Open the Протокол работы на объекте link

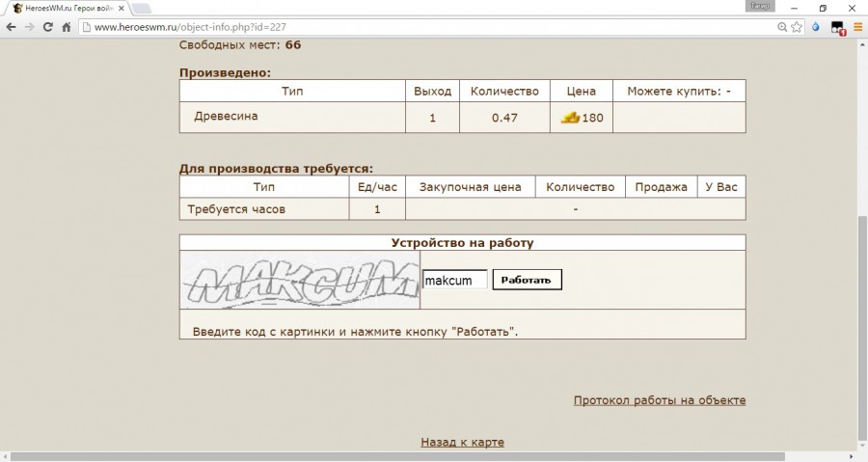(659, 400)
